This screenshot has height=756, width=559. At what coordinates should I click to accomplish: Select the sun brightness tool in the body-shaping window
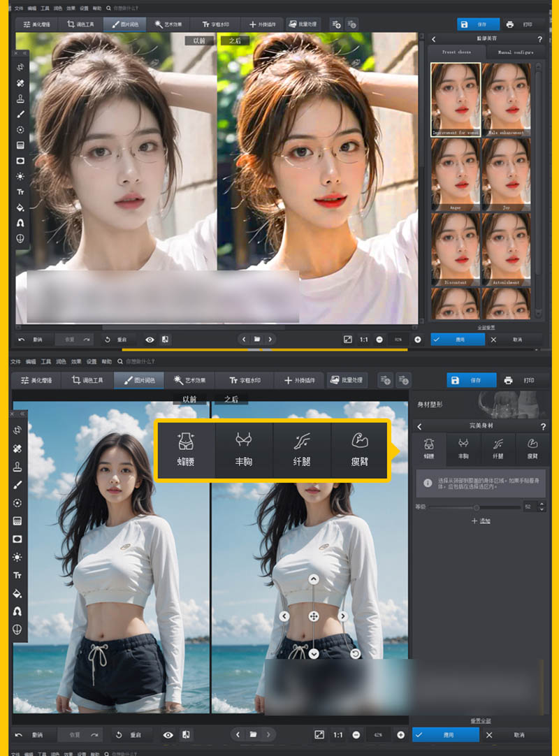coord(17,558)
